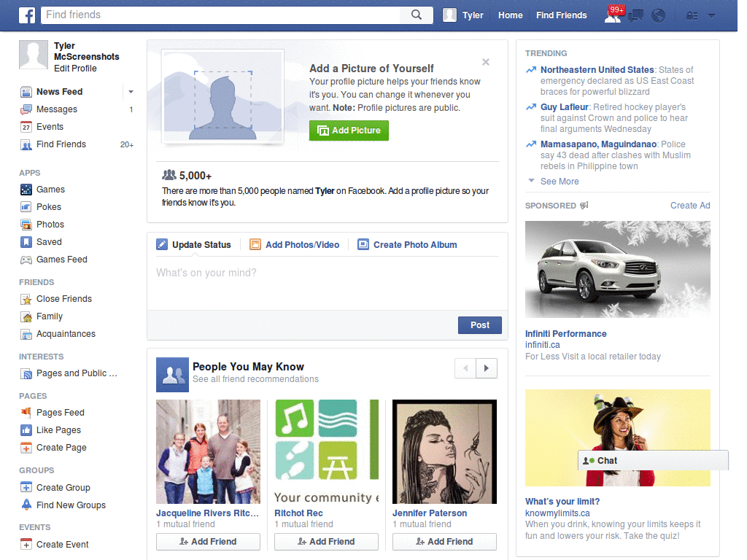Viewport: 747px width, 560px height.
Task: Click the Saved bookmark icon
Action: pyautogui.click(x=26, y=242)
